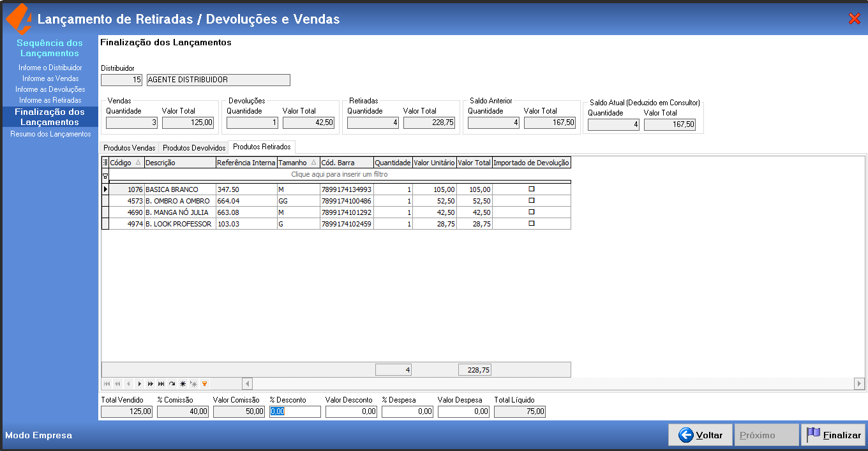Sort by Tamanho column header
This screenshot has height=451, width=868.
point(298,163)
